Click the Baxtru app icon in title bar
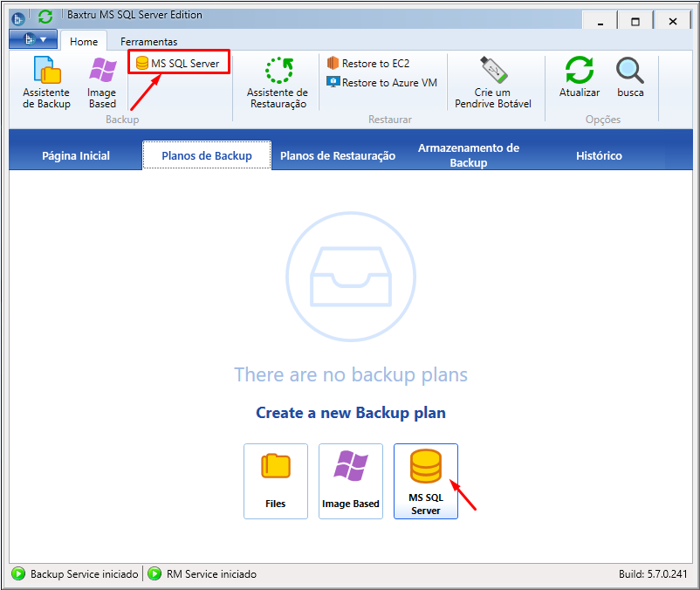Image resolution: width=700 pixels, height=590 pixels. point(17,19)
